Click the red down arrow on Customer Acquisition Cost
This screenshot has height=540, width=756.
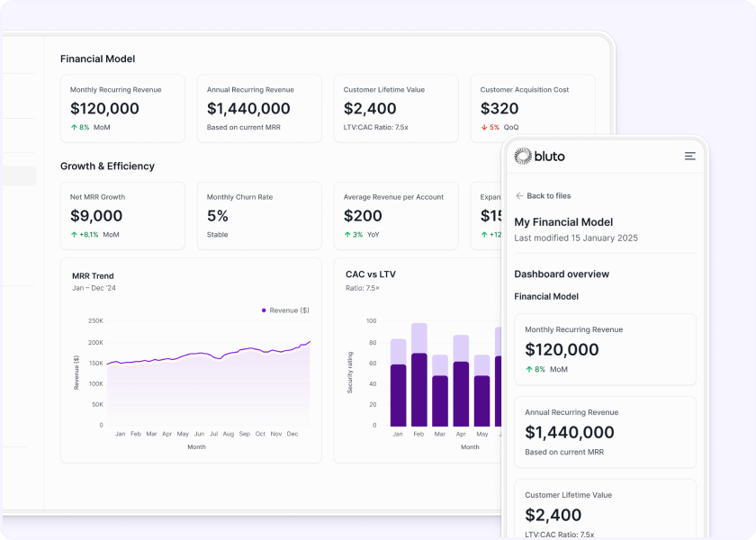pyautogui.click(x=484, y=128)
